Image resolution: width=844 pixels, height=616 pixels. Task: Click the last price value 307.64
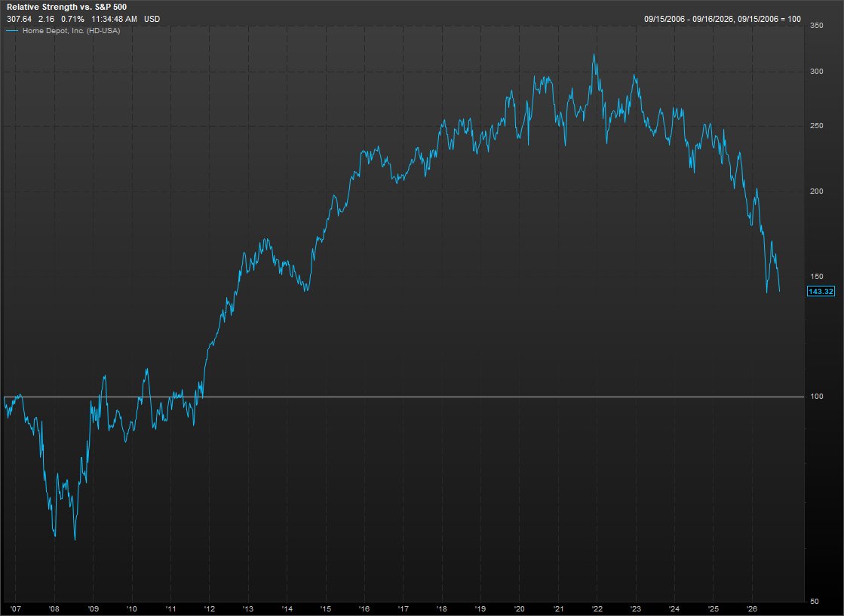coord(19,19)
